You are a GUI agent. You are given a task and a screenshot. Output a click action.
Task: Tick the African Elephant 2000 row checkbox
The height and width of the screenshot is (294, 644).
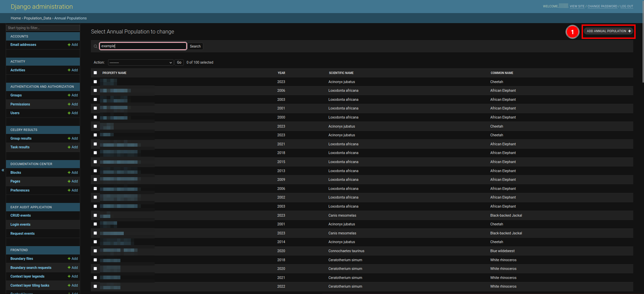click(x=95, y=117)
